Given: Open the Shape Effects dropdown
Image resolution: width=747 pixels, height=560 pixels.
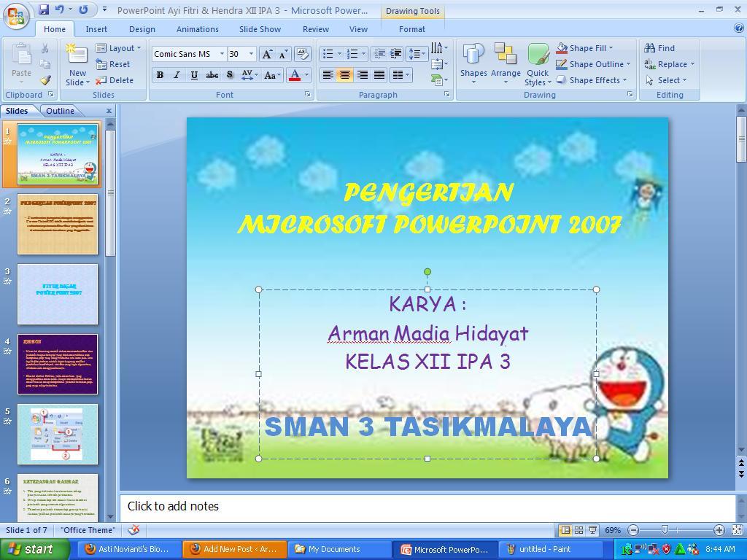Looking at the screenshot, I should coord(591,80).
